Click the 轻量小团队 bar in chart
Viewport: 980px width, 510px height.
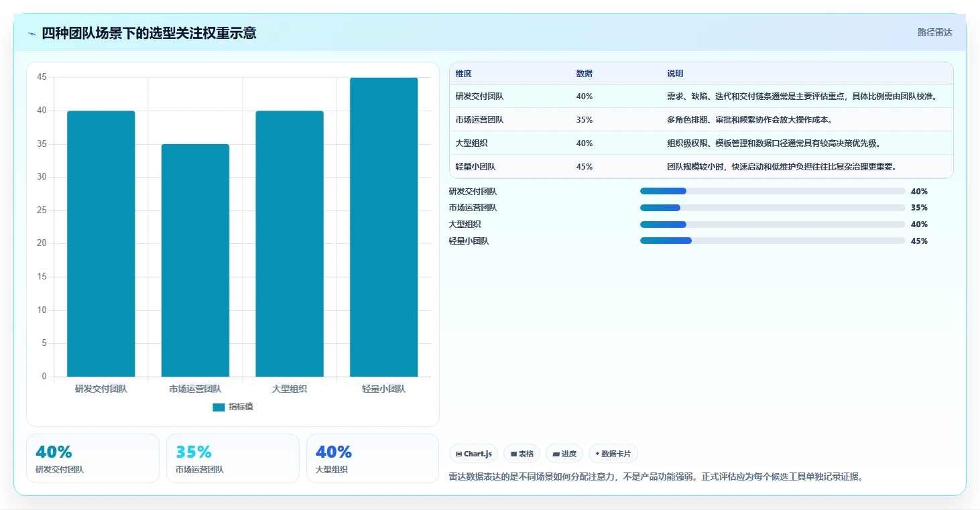(x=383, y=227)
